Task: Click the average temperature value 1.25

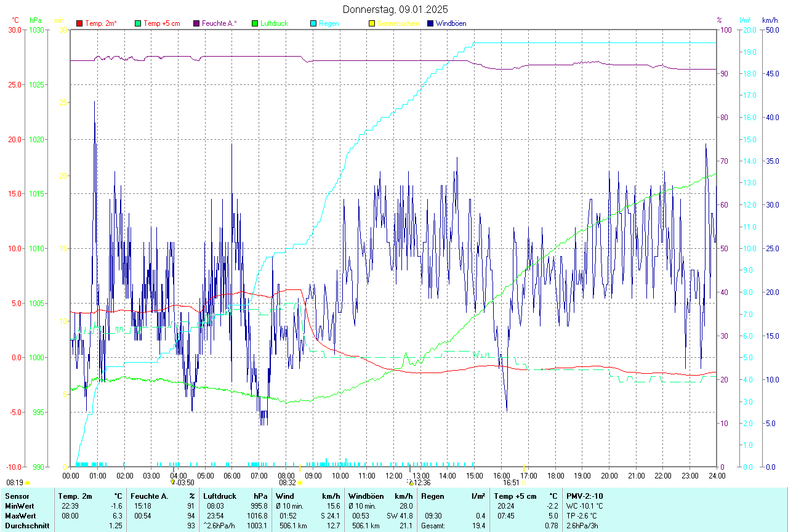Action: [116, 526]
